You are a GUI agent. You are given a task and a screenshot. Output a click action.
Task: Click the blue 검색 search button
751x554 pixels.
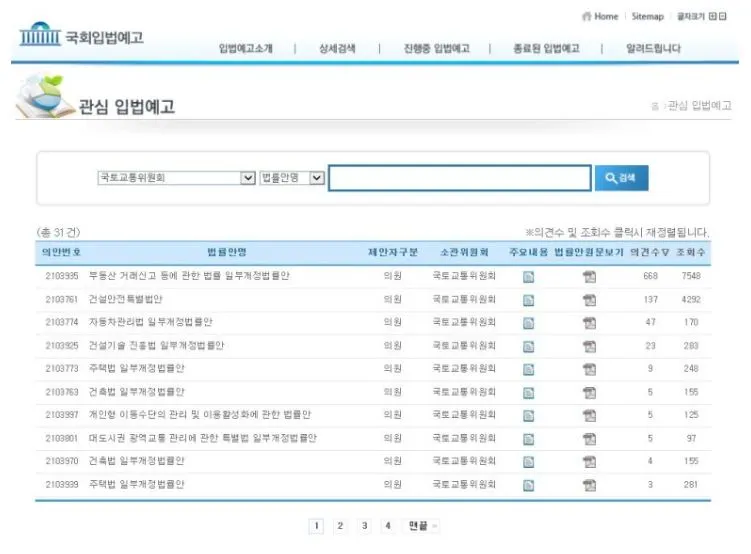[621, 178]
